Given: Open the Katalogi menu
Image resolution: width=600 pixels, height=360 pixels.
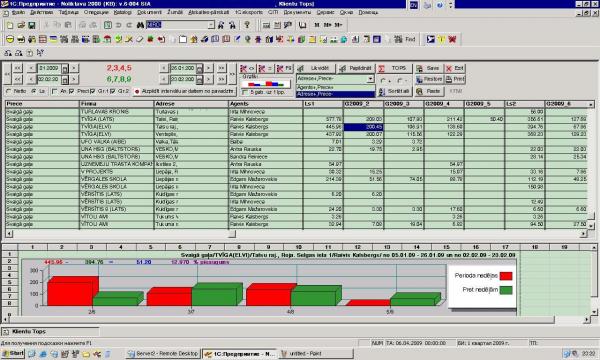Looking at the screenshot, I should pyautogui.click(x=122, y=12).
